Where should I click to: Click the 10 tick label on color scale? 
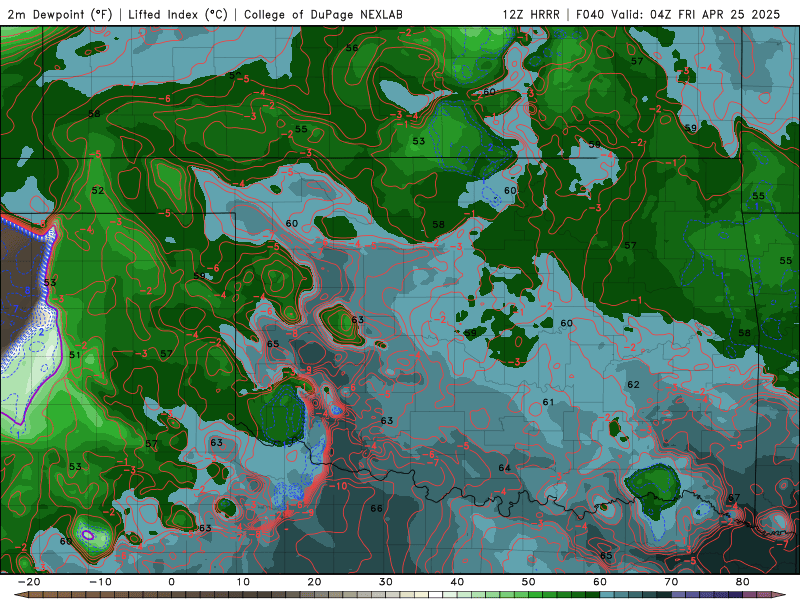(243, 582)
